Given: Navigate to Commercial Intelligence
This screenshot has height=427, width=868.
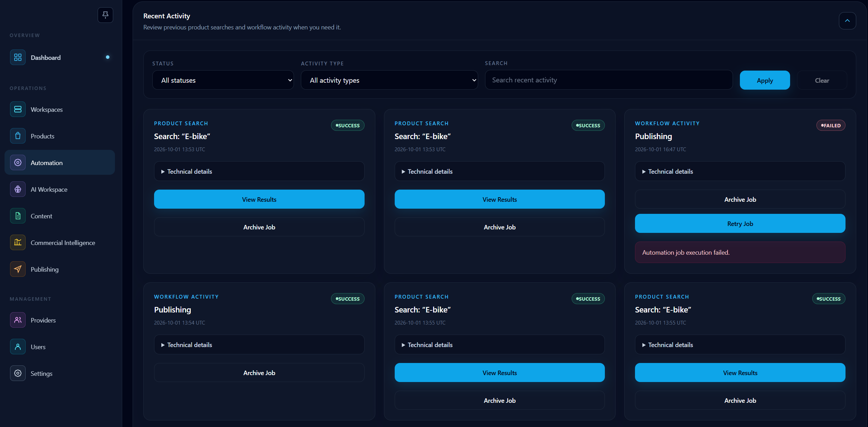Looking at the screenshot, I should (60, 243).
